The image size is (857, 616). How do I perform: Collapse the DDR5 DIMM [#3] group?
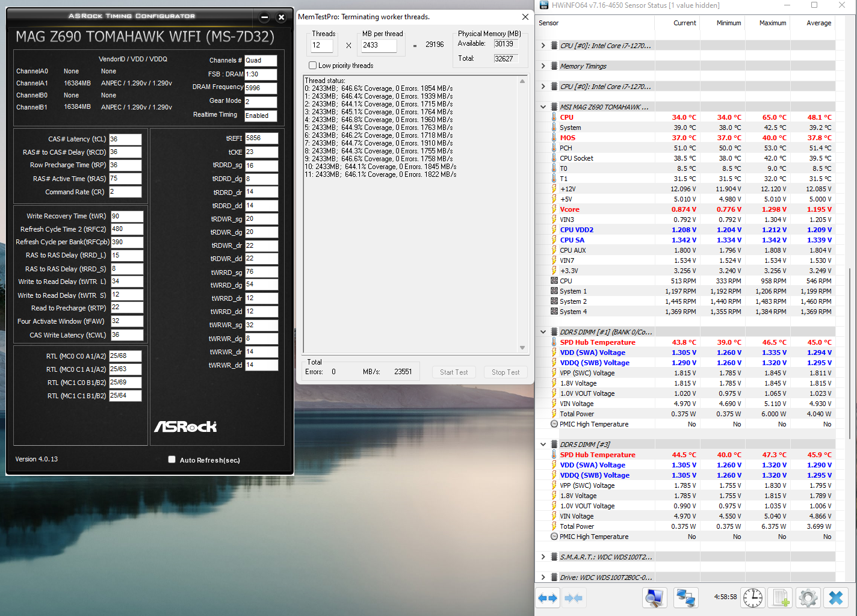(x=543, y=445)
